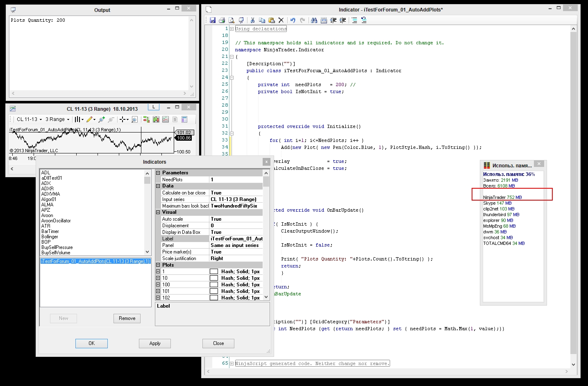Collapse the Visual property section
Screen dimensions: 588x386
[158, 212]
